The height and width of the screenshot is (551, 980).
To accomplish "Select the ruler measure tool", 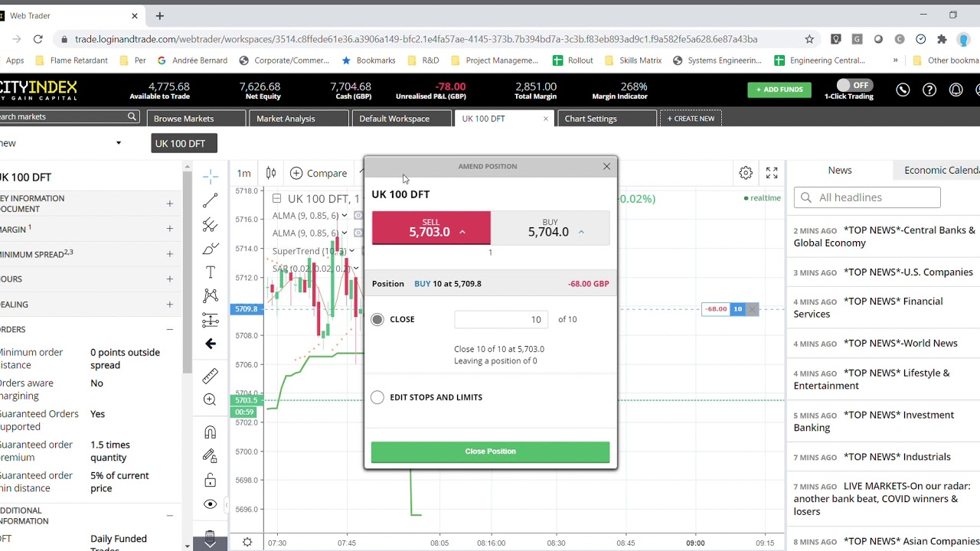I will tap(211, 376).
